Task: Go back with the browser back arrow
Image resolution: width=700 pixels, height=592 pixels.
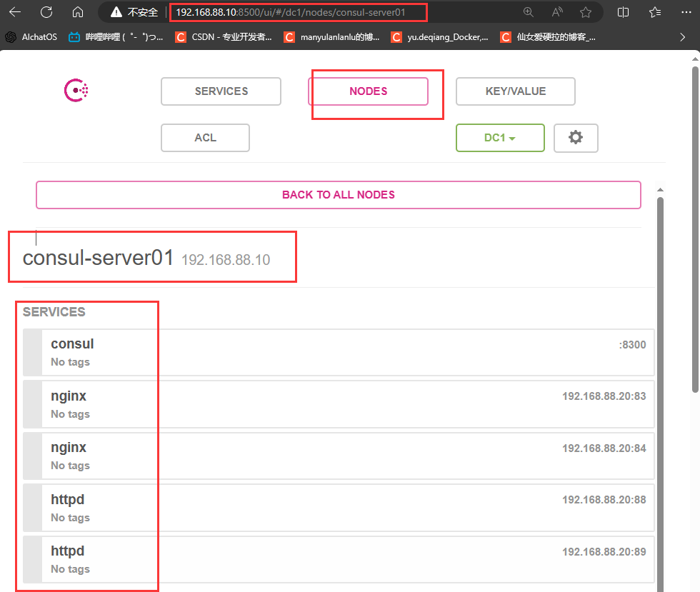Action: click(15, 12)
